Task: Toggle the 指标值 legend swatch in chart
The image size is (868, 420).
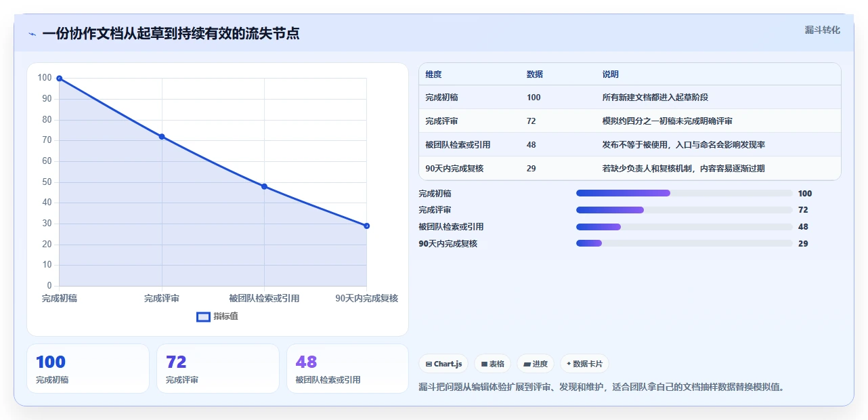Action: click(x=203, y=316)
